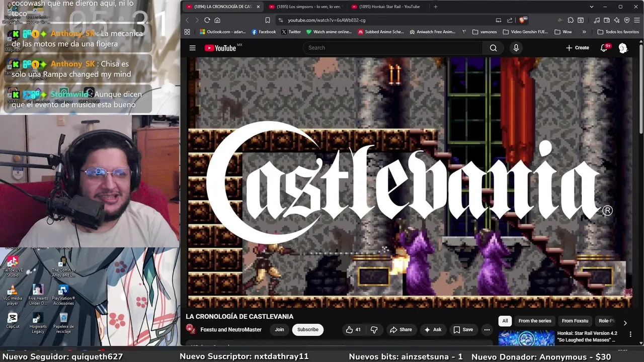Click the Create button
Viewport: 644px width, 362px height.
pyautogui.click(x=577, y=48)
